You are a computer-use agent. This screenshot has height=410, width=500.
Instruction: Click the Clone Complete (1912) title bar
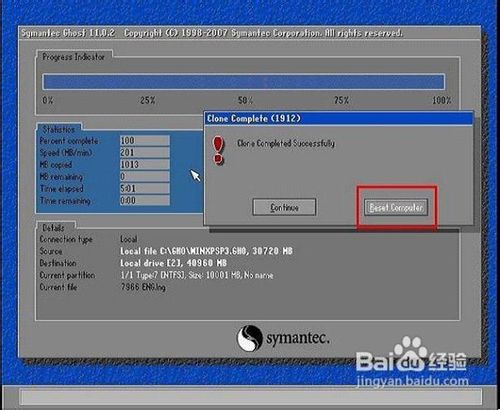(339, 119)
